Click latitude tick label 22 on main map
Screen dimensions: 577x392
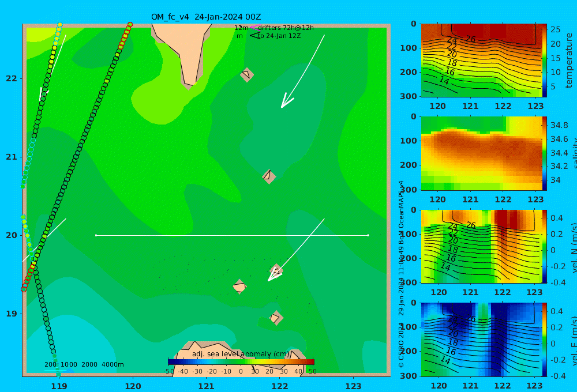pyautogui.click(x=12, y=78)
